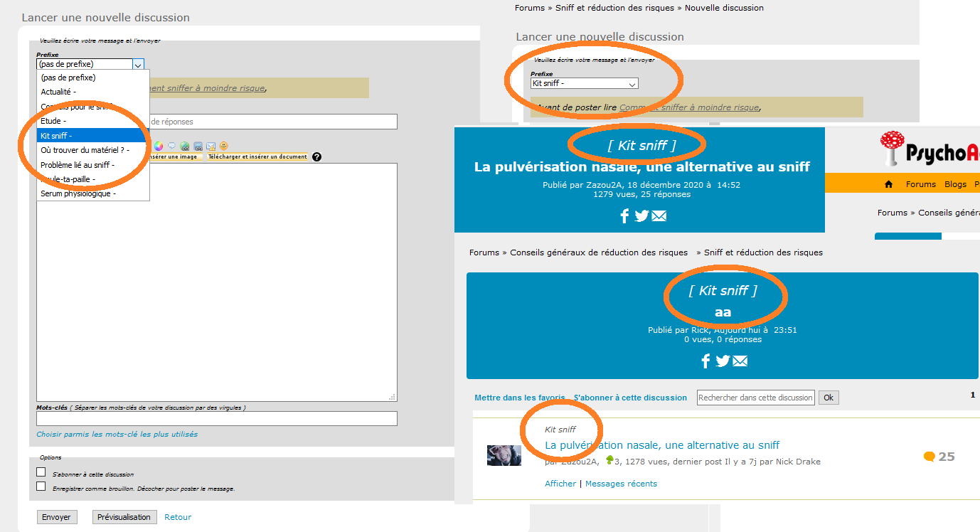Open the smiley emoticon picker
Image resolution: width=980 pixels, height=532 pixels.
[x=223, y=146]
